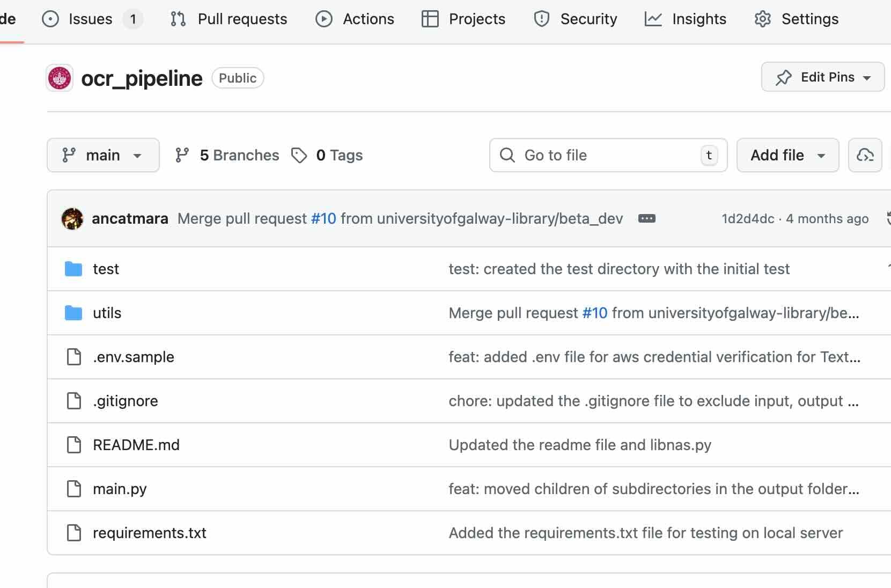This screenshot has width=891, height=588.
Task: Click ancatmara's profile avatar
Action: [72, 219]
